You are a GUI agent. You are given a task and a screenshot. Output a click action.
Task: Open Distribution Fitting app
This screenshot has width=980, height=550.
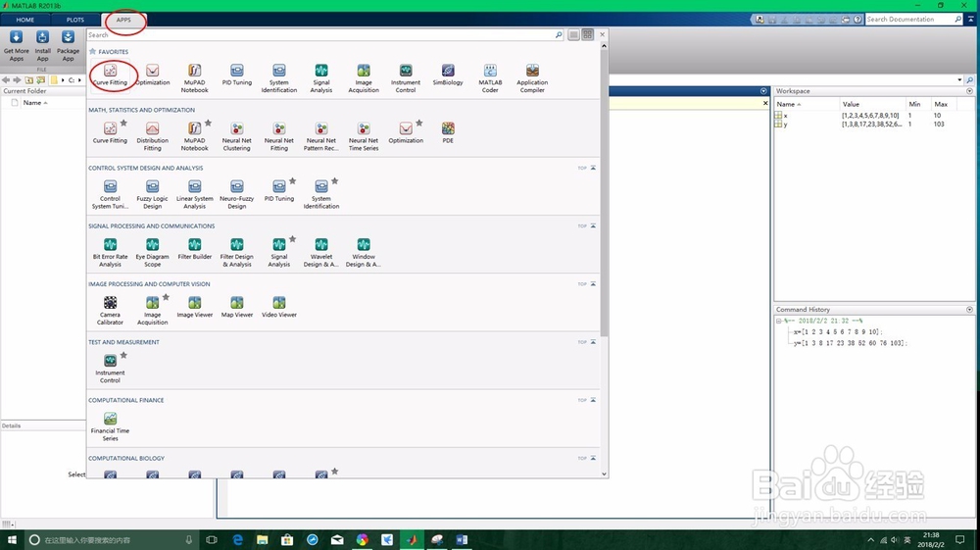point(153,136)
